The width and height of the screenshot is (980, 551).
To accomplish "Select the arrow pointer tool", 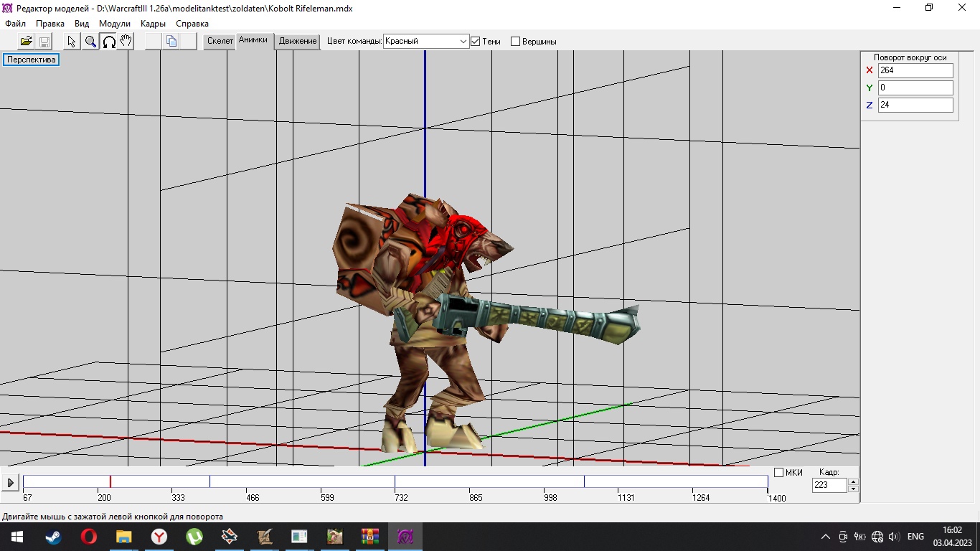I will [x=72, y=41].
